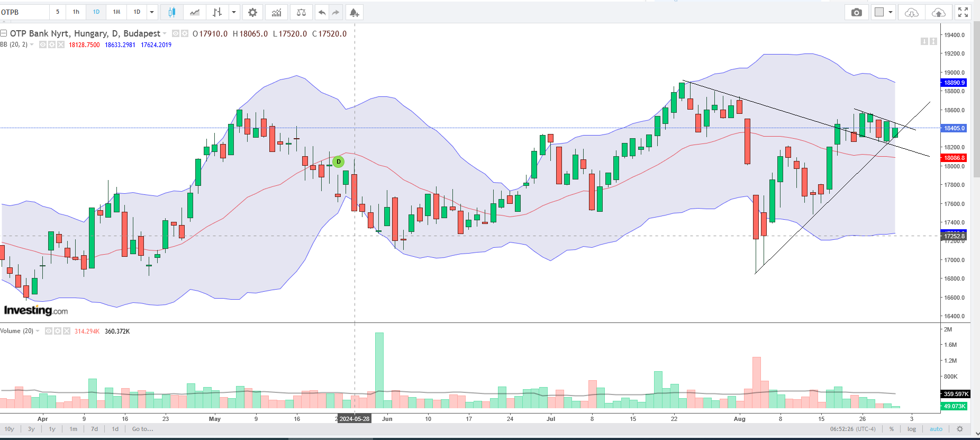Create an alert with bell icon

[x=354, y=12]
